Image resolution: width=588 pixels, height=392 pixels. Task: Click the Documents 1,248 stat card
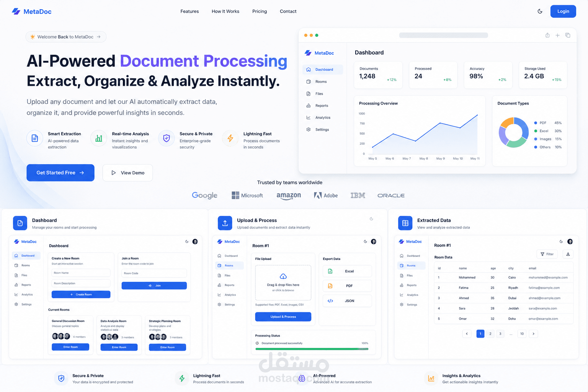click(x=378, y=75)
